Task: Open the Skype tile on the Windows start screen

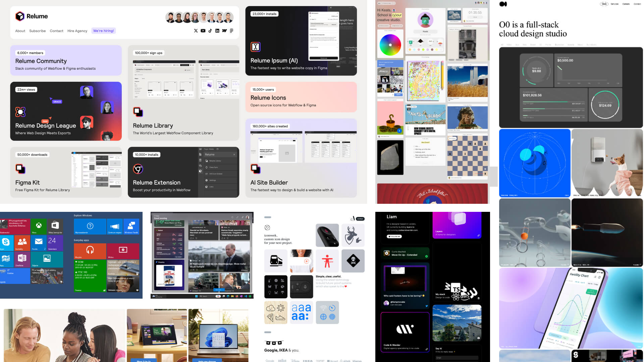Action: tap(6, 243)
